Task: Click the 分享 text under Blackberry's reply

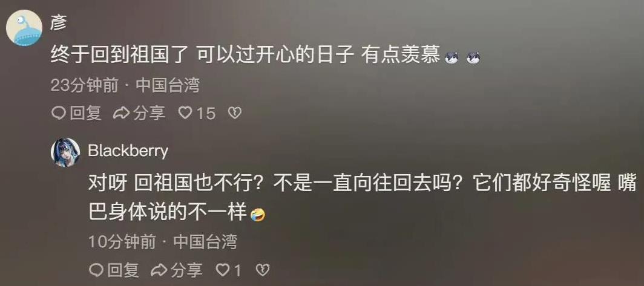Action: 186,270
